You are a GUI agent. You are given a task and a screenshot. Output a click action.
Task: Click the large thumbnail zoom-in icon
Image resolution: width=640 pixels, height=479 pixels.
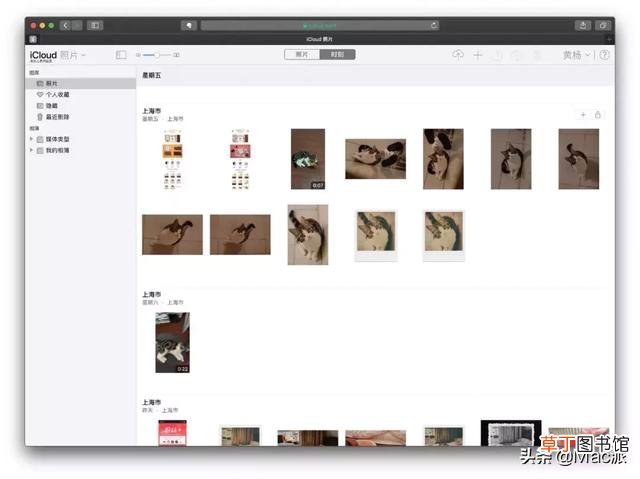pos(176,55)
